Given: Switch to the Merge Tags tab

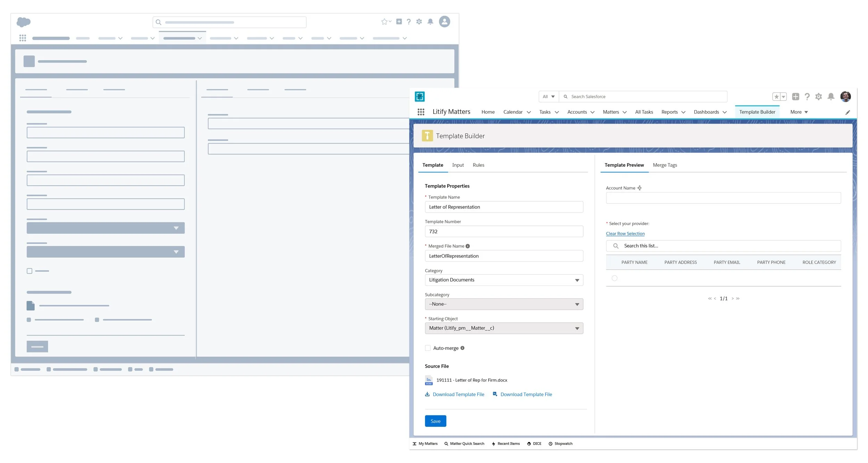Looking at the screenshot, I should 665,165.
